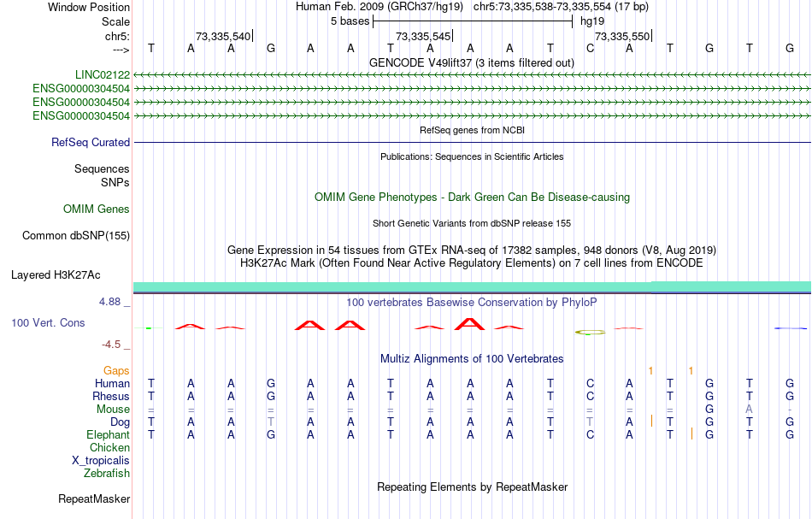Click the OMIM Genes track label
The width and height of the screenshot is (812, 519).
(97, 209)
